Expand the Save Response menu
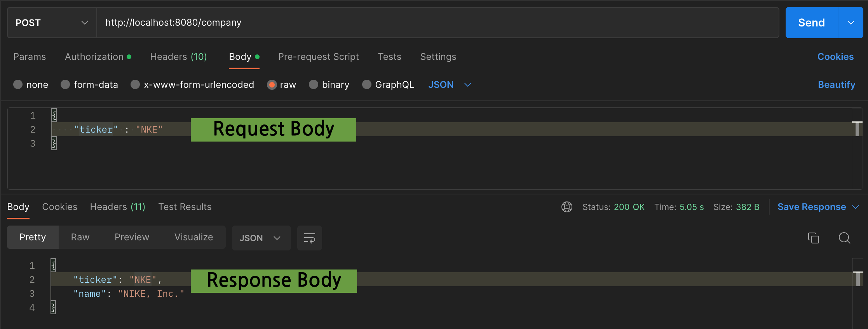Screen dimensions: 868x329 point(856,207)
